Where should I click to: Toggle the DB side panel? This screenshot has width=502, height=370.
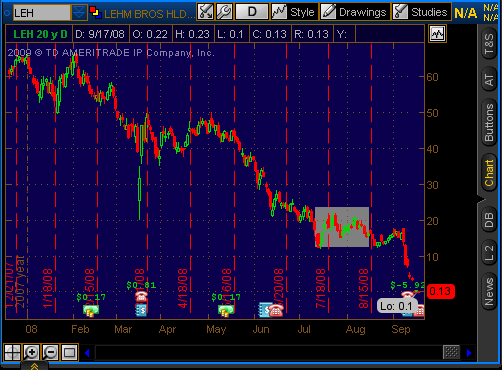[x=489, y=220]
